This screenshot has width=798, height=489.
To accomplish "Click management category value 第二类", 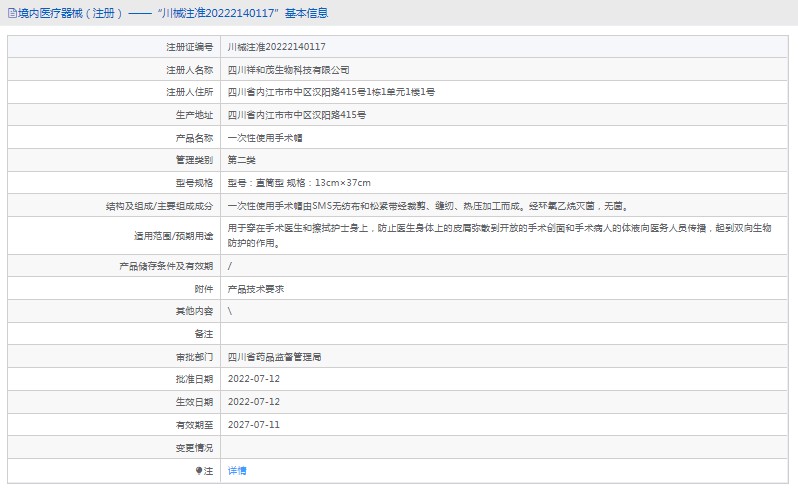I will (x=241, y=160).
